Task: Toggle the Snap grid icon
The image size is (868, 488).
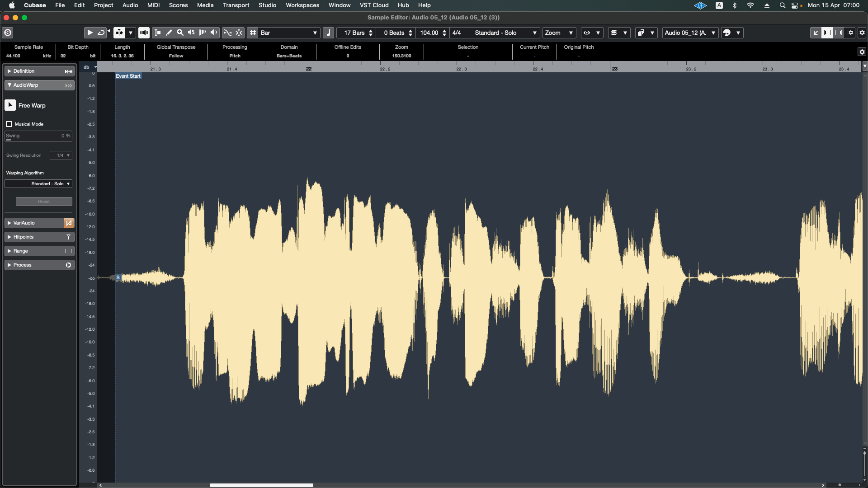Action: [253, 33]
